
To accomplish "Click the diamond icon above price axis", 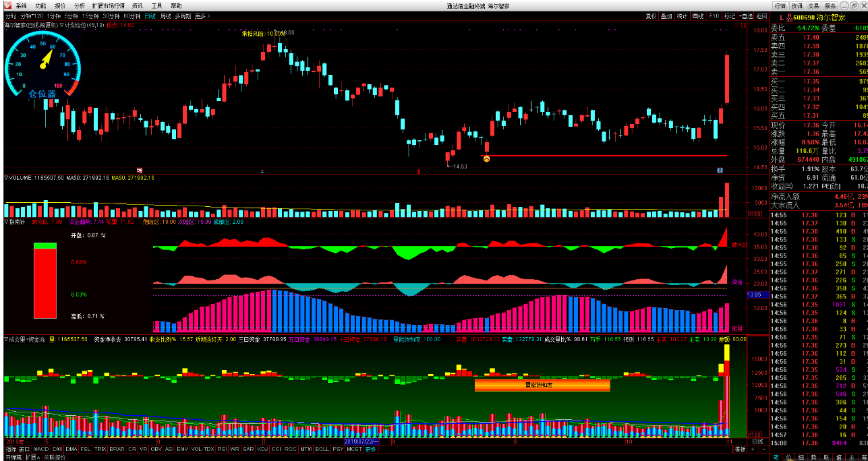I will pos(736,25).
